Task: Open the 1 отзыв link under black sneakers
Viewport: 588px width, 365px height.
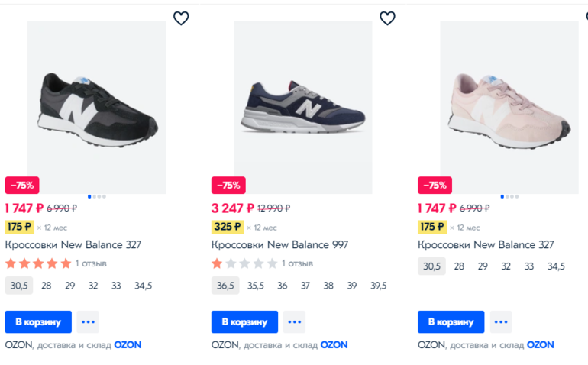Action: point(91,263)
